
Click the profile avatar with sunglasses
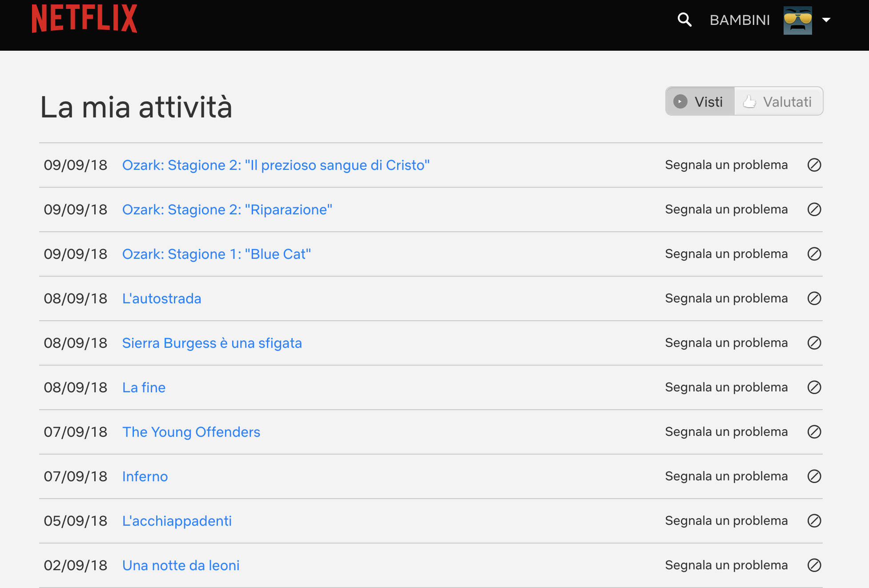point(797,20)
